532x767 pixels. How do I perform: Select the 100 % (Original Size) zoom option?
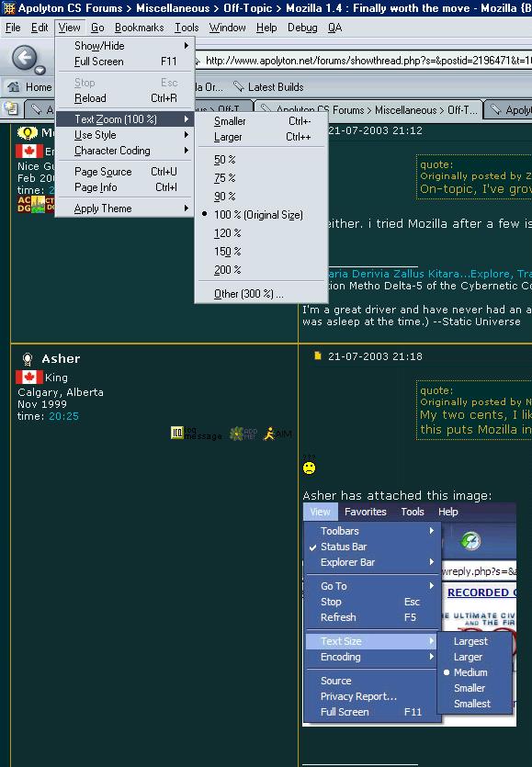tap(261, 215)
